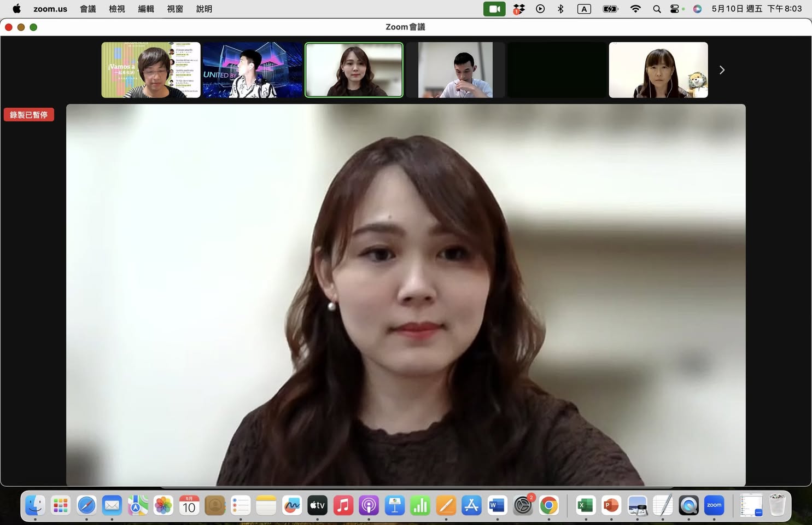Select the man in white shirt thumbnail
The height and width of the screenshot is (525, 812).
click(x=455, y=70)
